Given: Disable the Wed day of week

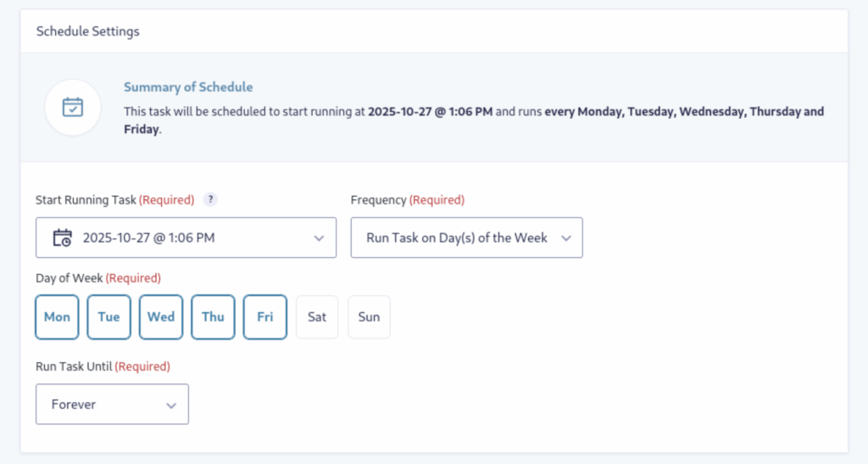Looking at the screenshot, I should click(x=161, y=317).
